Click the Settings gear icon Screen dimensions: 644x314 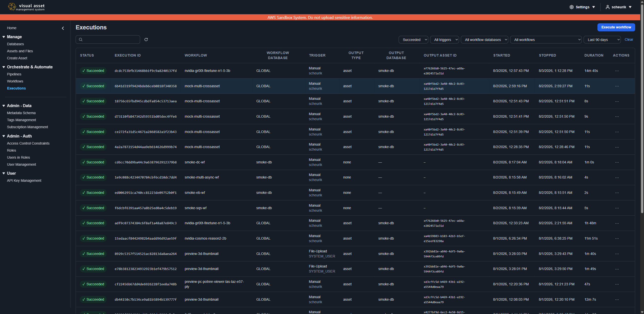click(572, 7)
